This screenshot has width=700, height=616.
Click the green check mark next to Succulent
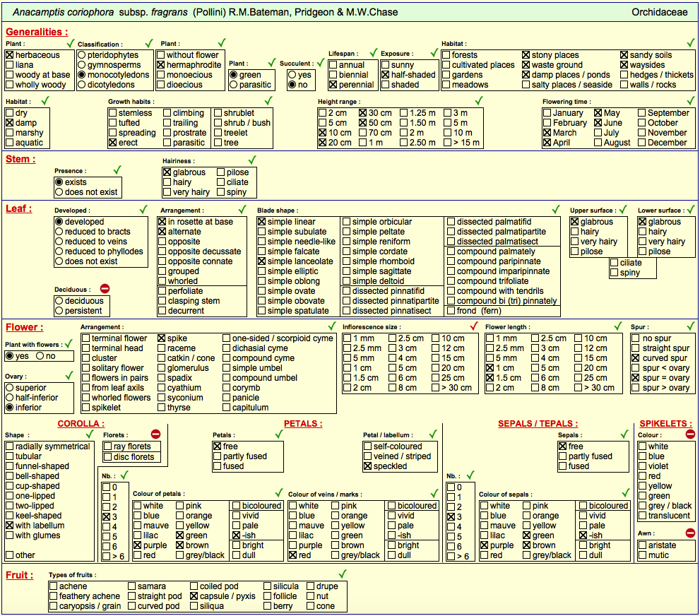[x=321, y=62]
